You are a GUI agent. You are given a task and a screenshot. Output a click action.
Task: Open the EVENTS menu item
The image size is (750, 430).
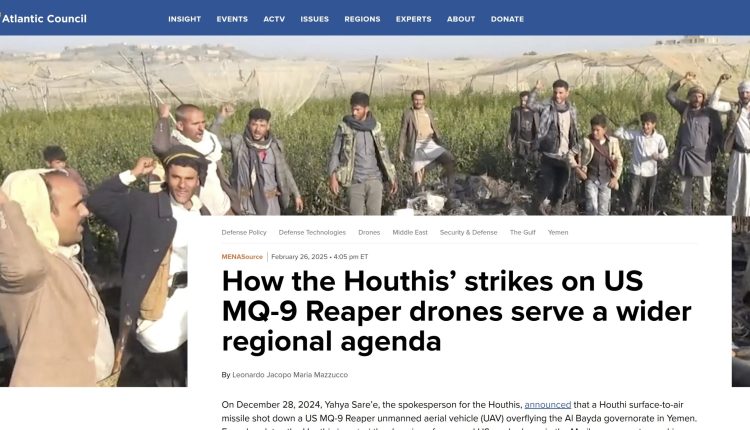(232, 19)
